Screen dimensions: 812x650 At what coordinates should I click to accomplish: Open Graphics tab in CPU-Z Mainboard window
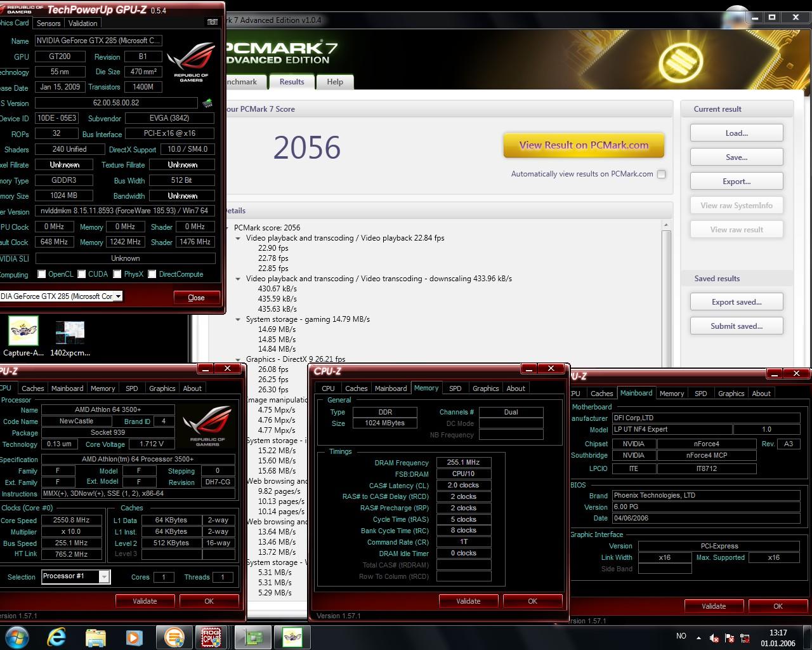pyautogui.click(x=731, y=394)
